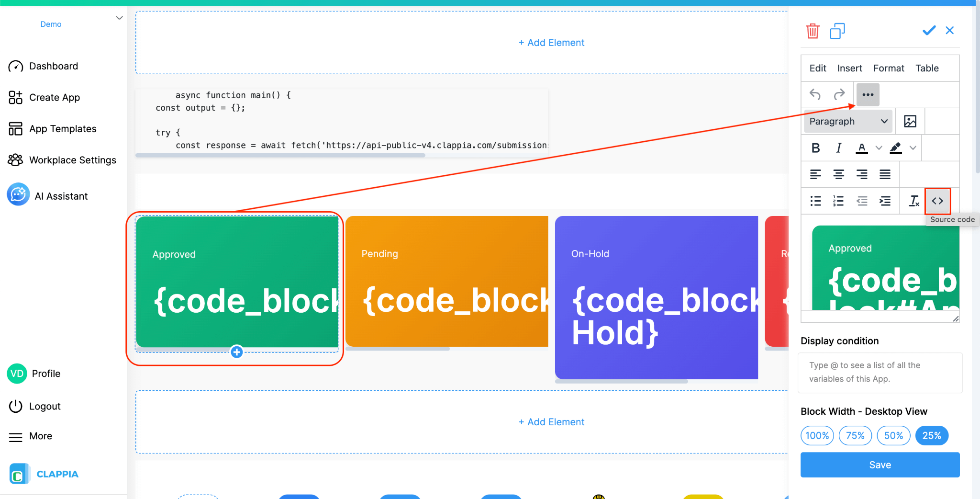Viewport: 980px width, 499px height.
Task: Delete the selected element via trash icon
Action: coord(813,31)
